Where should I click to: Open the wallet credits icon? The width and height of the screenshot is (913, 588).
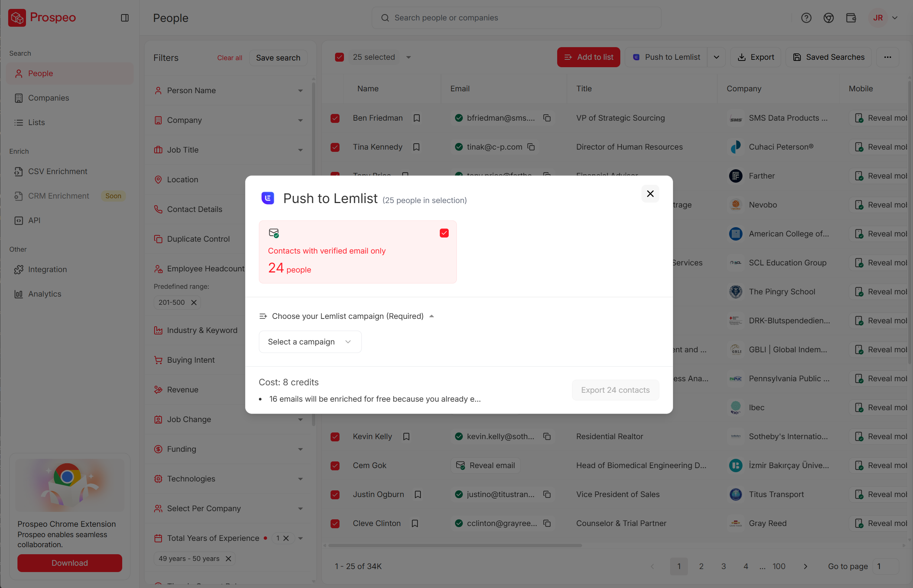851,18
